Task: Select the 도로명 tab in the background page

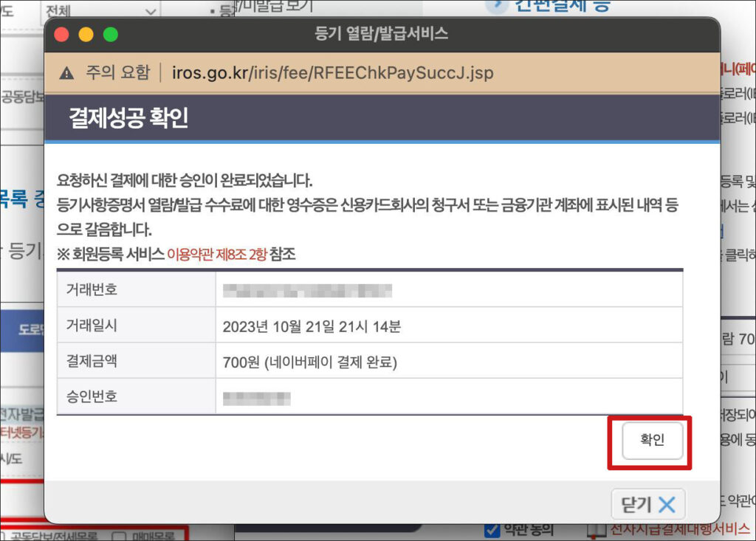Action: click(30, 329)
